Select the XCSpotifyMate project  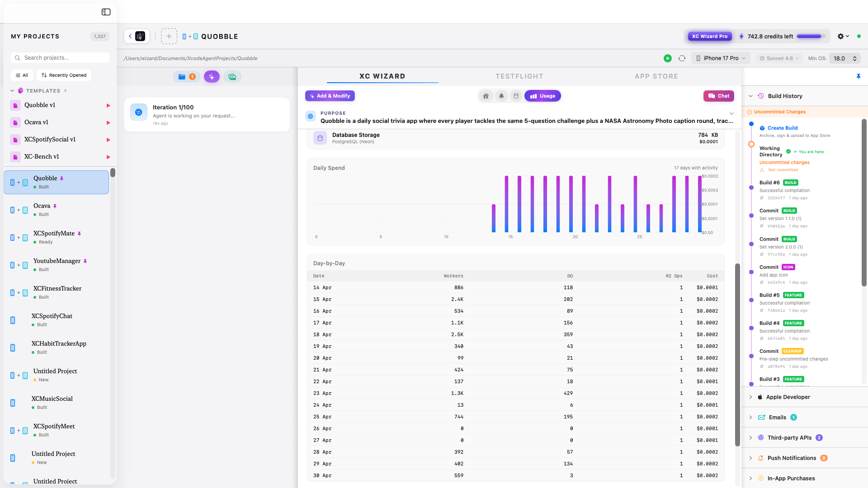(57, 237)
